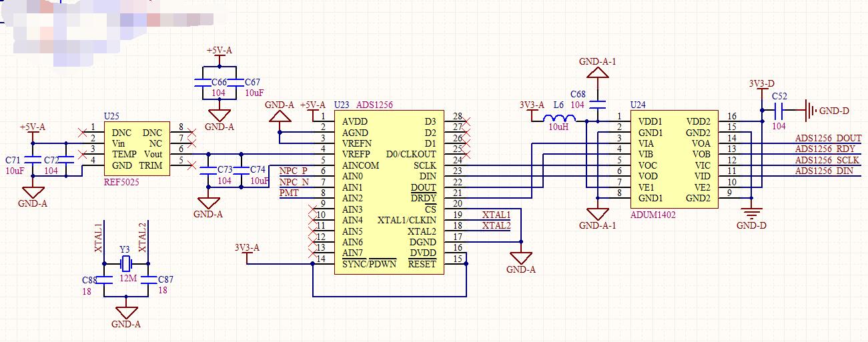Select the ADS1256_RDY net label
The height and width of the screenshot is (342, 868).
point(825,149)
